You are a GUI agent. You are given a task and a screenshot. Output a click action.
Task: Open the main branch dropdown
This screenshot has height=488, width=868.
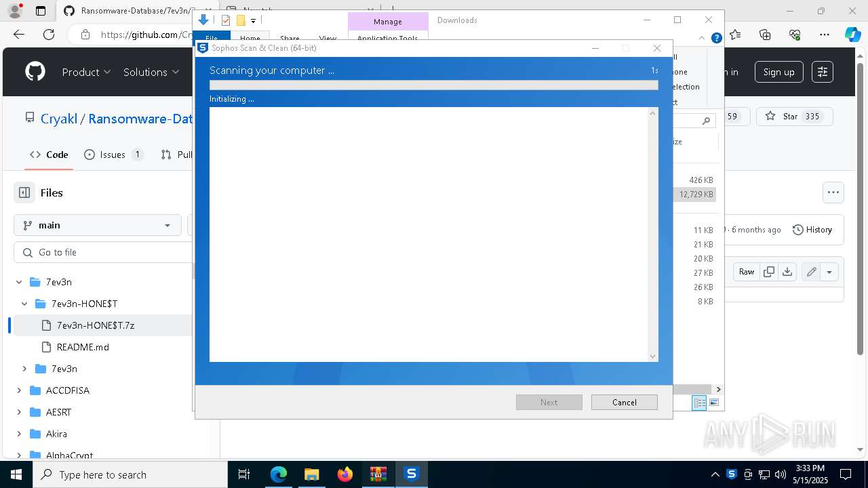click(98, 225)
